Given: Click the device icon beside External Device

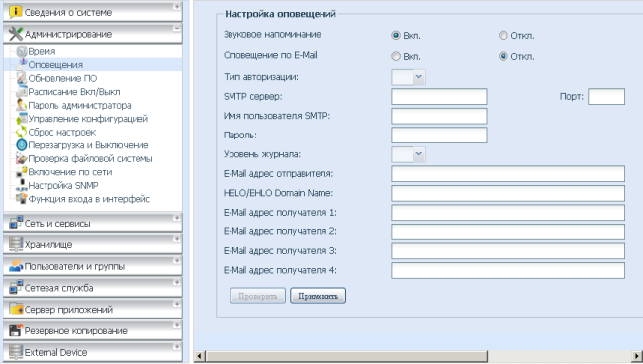Looking at the screenshot, I should click(x=16, y=352).
